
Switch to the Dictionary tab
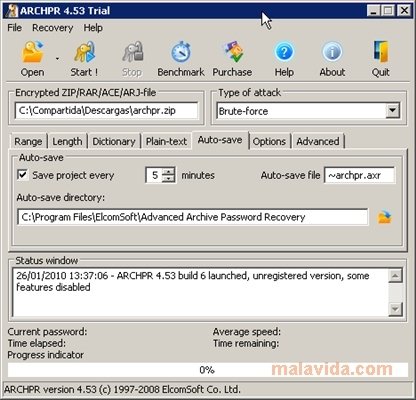114,141
